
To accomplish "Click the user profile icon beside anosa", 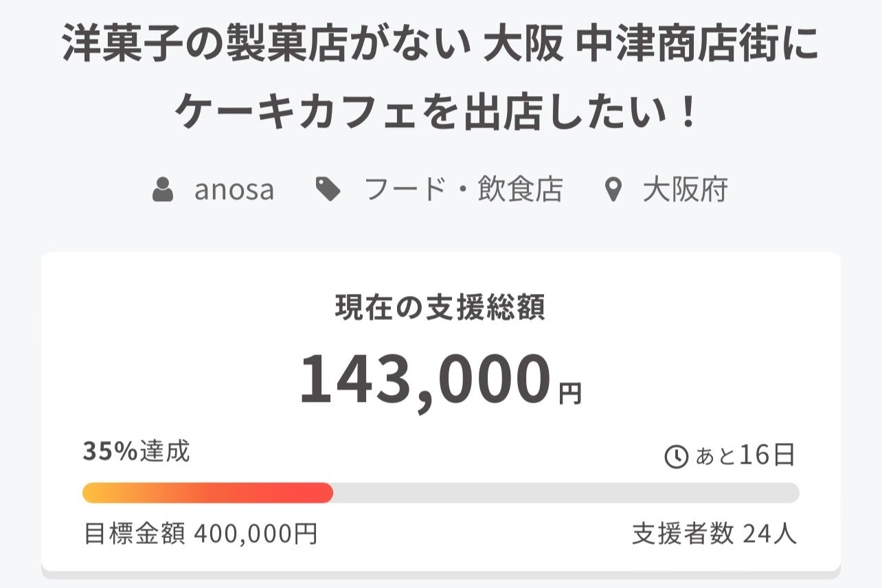I will 163,190.
